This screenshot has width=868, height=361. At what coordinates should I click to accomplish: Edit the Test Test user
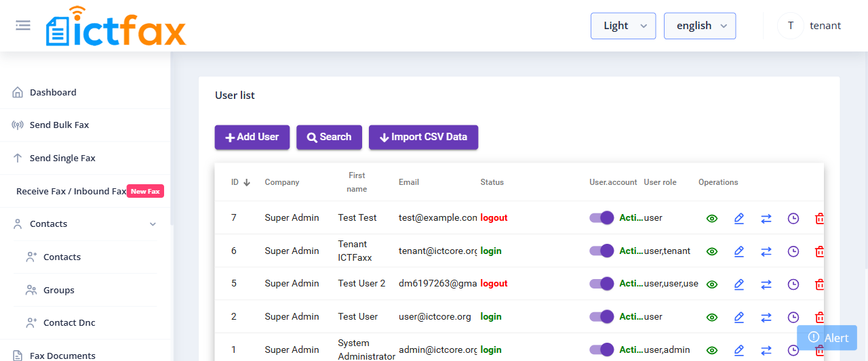pos(739,218)
